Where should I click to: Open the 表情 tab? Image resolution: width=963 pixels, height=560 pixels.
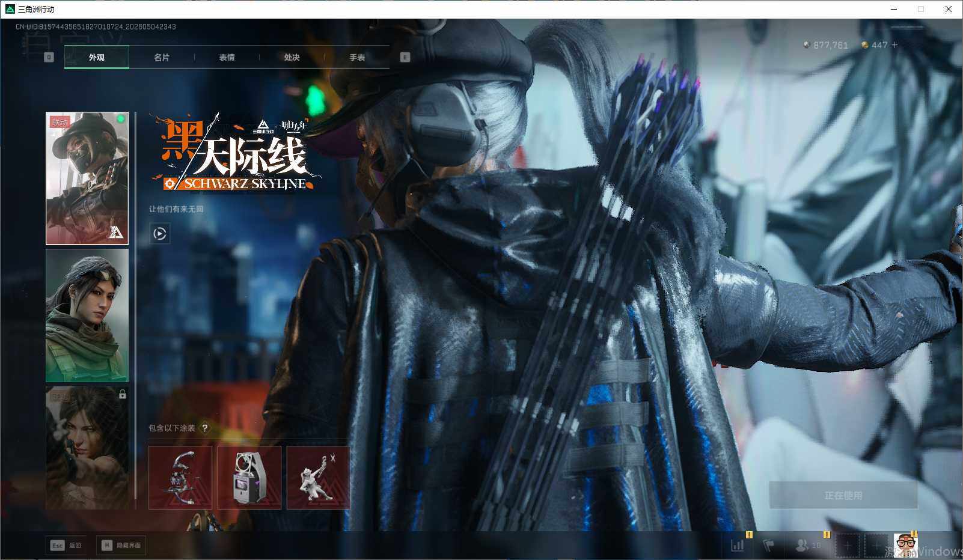pos(227,57)
